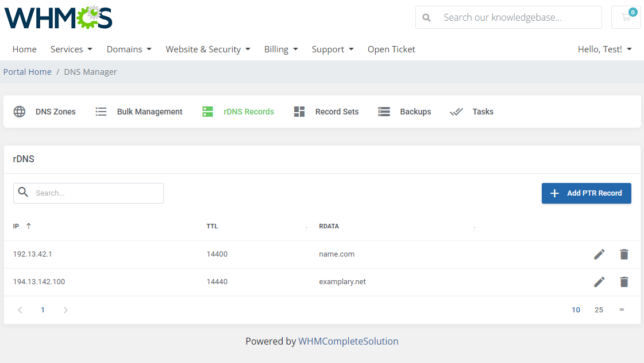Select the IP cell 194.13.142.100
This screenshot has width=644, height=363.
(x=39, y=282)
